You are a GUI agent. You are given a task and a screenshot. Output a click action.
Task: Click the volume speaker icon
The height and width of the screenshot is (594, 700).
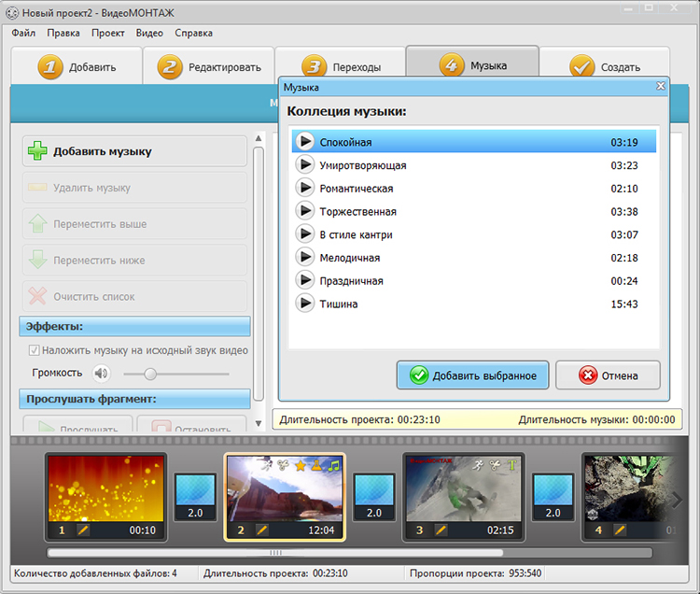point(101,374)
